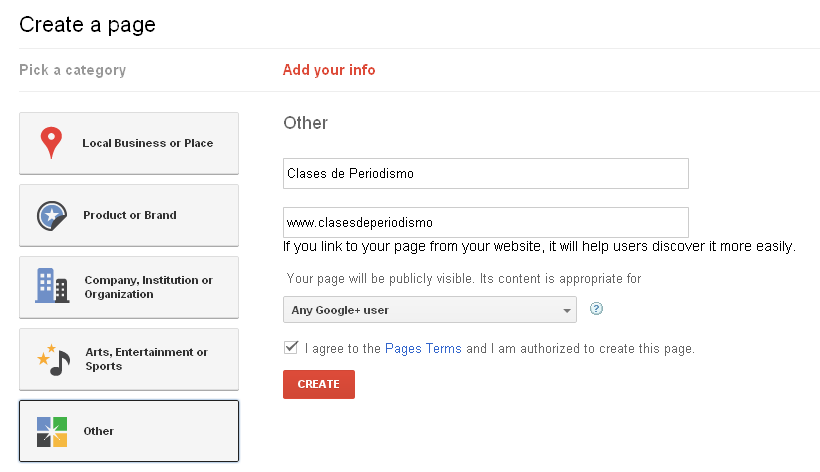The image size is (820, 472).
Task: Focus the website URL input field
Action: tap(485, 222)
